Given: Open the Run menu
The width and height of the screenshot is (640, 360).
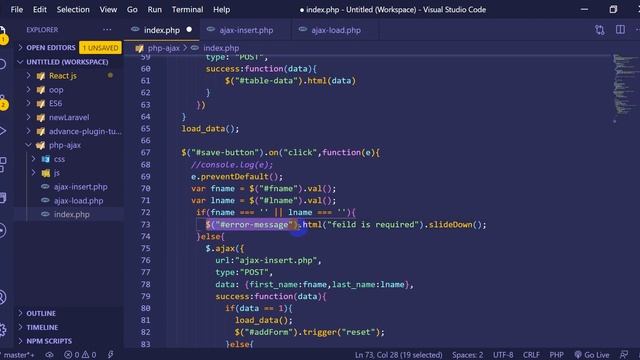Looking at the screenshot, I should (154, 9).
